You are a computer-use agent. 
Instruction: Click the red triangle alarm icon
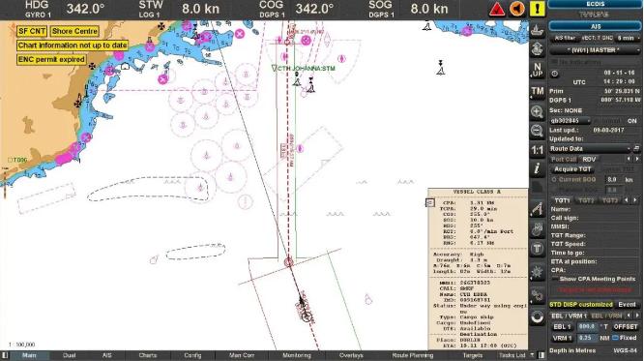click(497, 9)
